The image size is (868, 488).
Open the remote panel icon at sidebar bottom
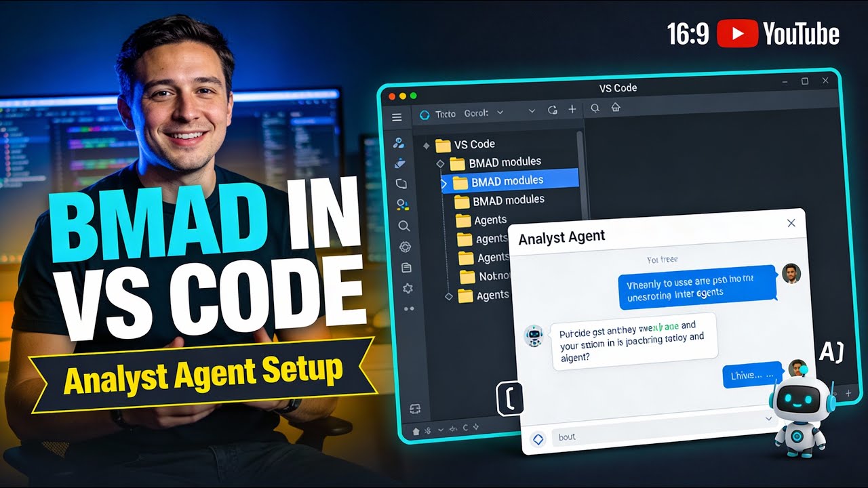(x=415, y=409)
